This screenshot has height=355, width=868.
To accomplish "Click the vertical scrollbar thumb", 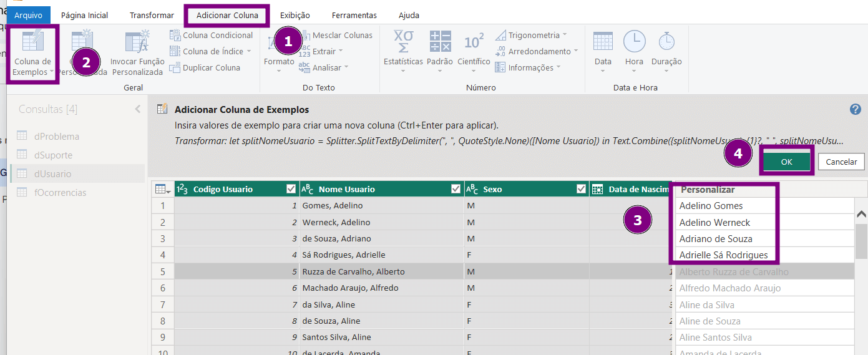I will click(x=861, y=241).
